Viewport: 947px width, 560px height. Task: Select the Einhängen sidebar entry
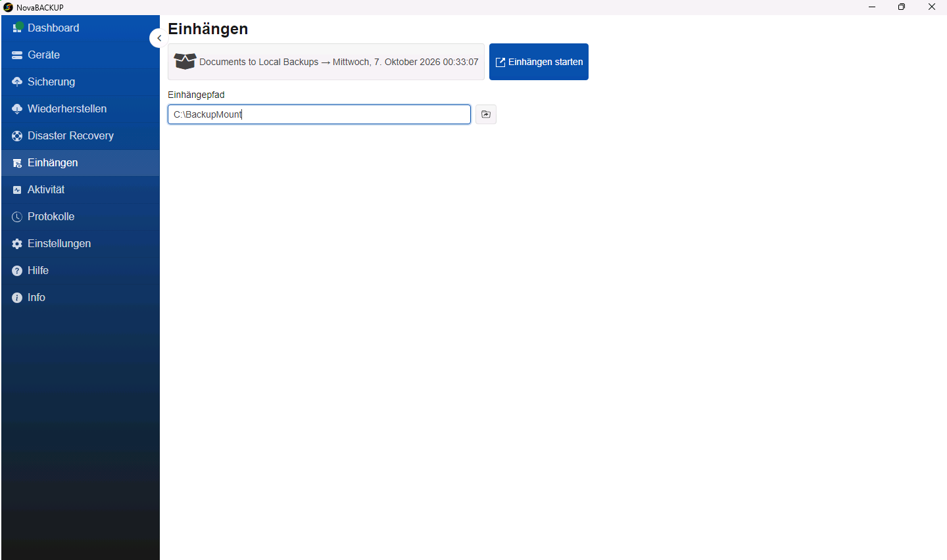(x=80, y=163)
